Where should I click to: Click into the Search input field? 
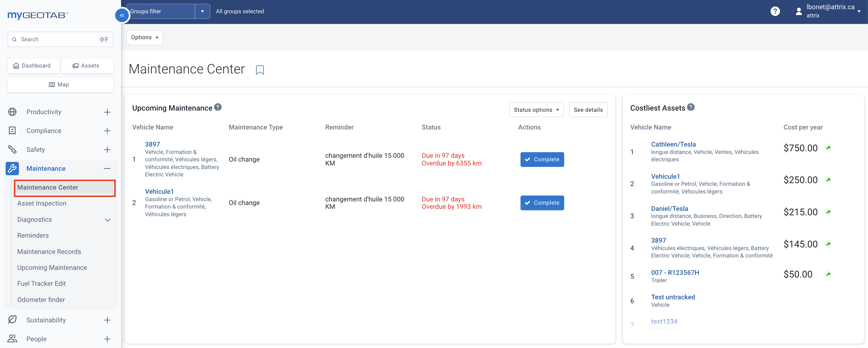click(x=60, y=40)
